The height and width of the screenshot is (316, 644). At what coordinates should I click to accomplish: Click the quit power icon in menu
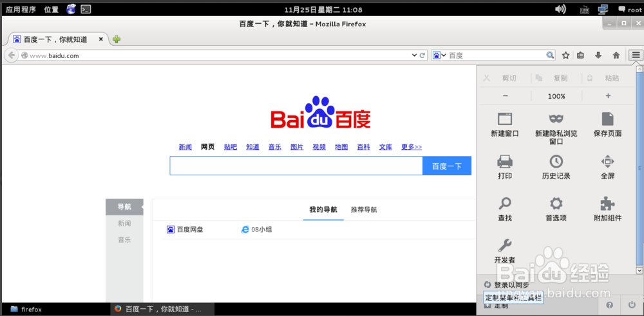632,305
